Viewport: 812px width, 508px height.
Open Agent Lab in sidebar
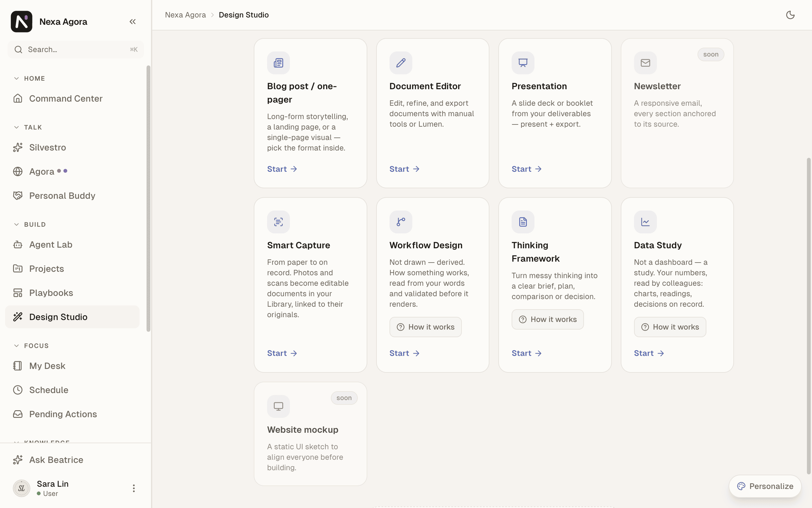[72, 244]
